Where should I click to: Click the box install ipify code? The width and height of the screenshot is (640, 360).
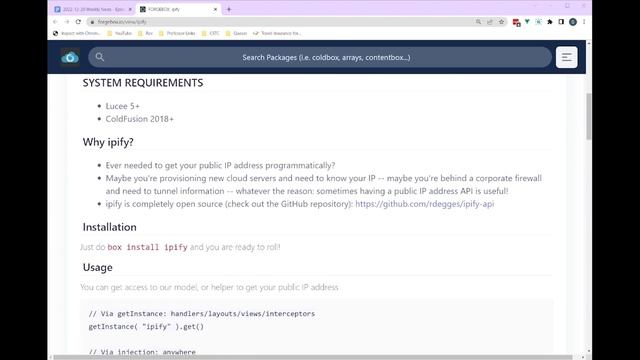(147, 247)
